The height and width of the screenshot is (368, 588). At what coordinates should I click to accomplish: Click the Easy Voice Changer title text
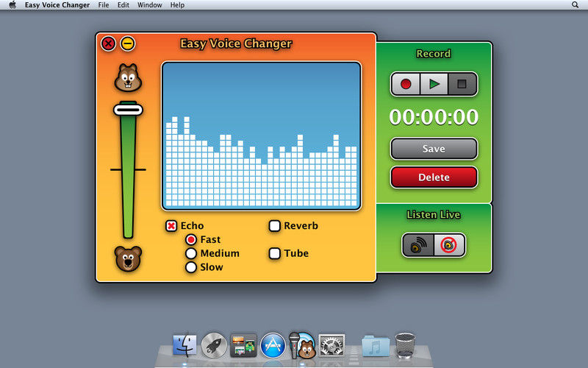click(236, 43)
